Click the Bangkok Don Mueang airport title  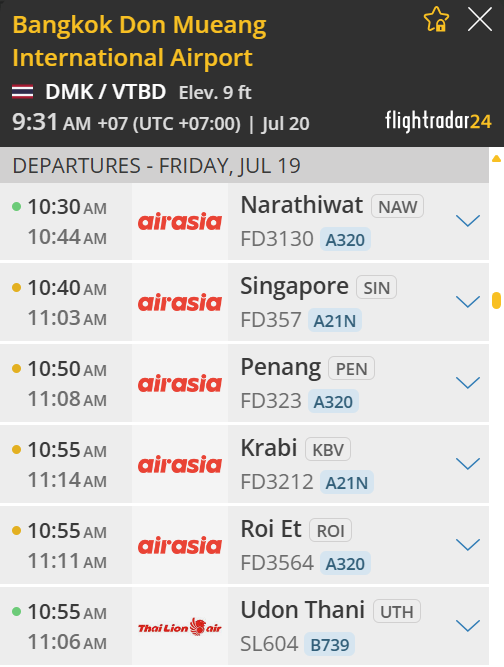coord(139,41)
